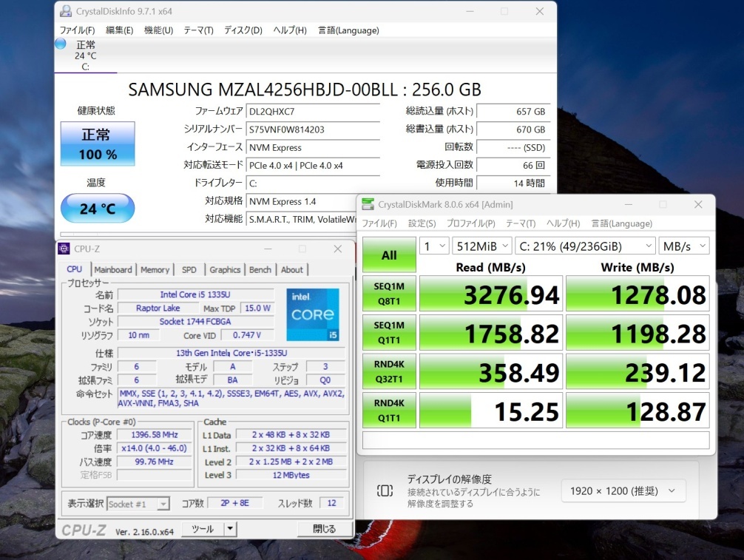Image resolution: width=744 pixels, height=560 pixels.
Task: Open the MB/s unit dropdown
Action: coord(685,246)
